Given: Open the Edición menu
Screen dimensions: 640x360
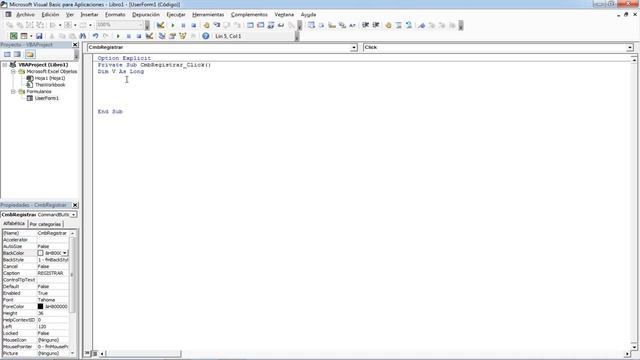Looking at the screenshot, I should [x=50, y=14].
